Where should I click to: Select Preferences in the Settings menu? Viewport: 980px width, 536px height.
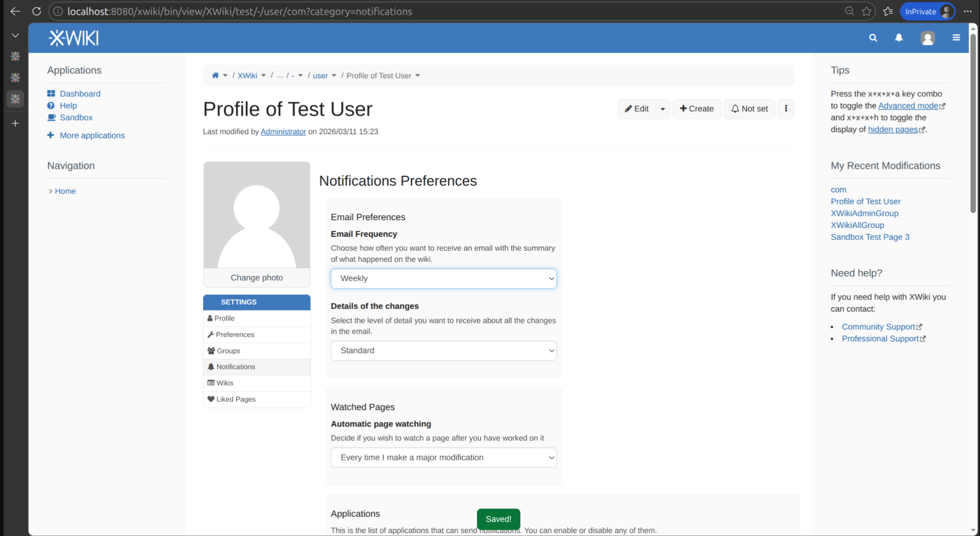tap(235, 334)
